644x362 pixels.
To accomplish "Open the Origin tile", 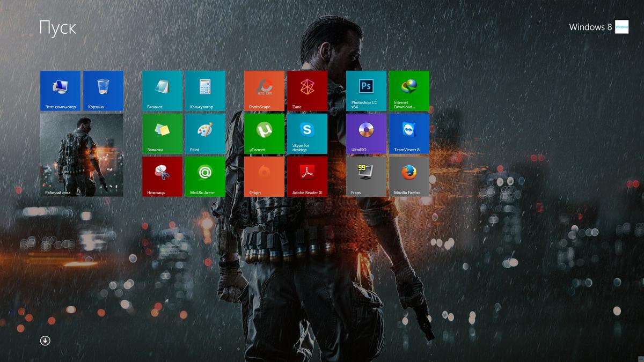I will 264,177.
